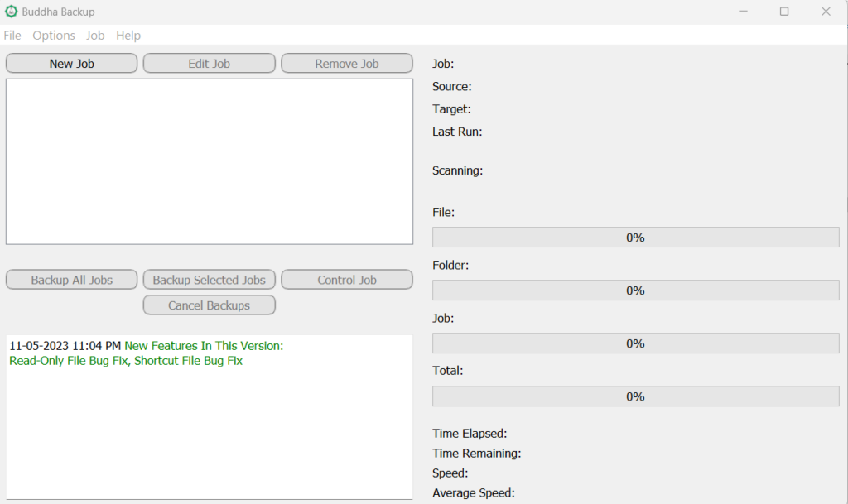Click the Total progress bar
This screenshot has width=848, height=504.
coord(635,396)
